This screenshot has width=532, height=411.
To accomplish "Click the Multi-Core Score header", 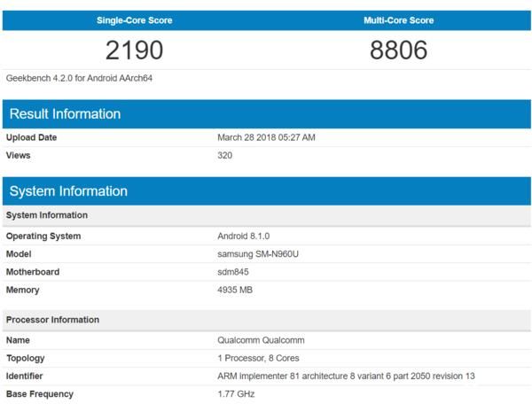I will [x=398, y=20].
